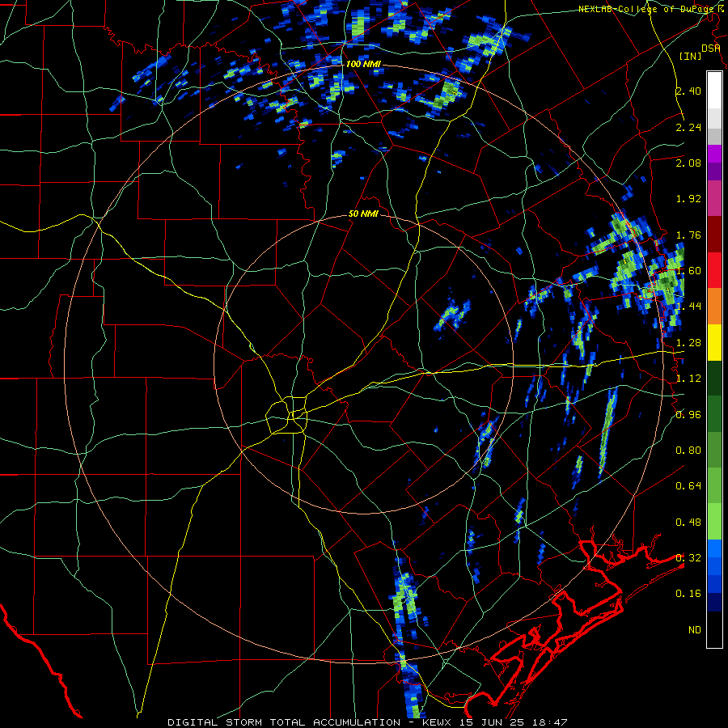Click the 50 NMI range ring label
728x728 pixels.
pyautogui.click(x=363, y=214)
